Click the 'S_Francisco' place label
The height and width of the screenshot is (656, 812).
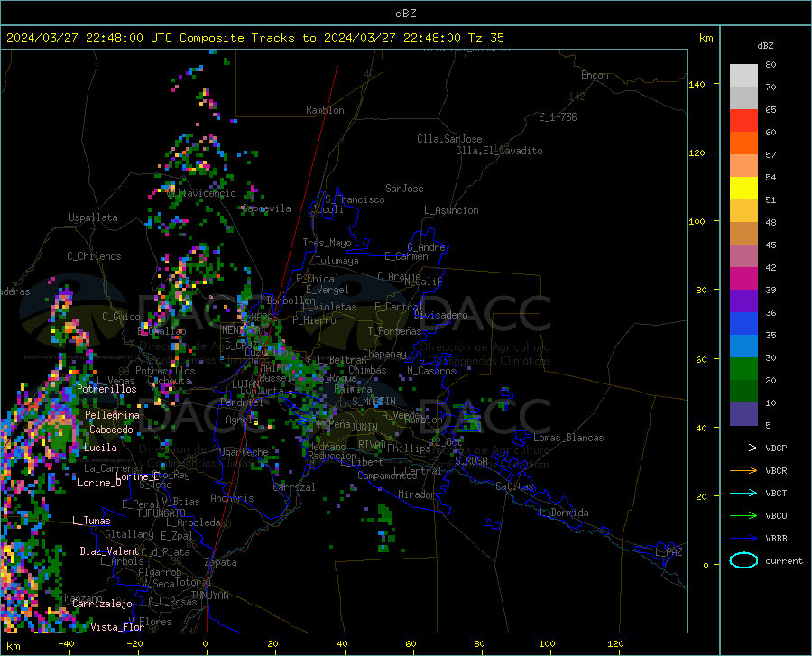coord(355,199)
